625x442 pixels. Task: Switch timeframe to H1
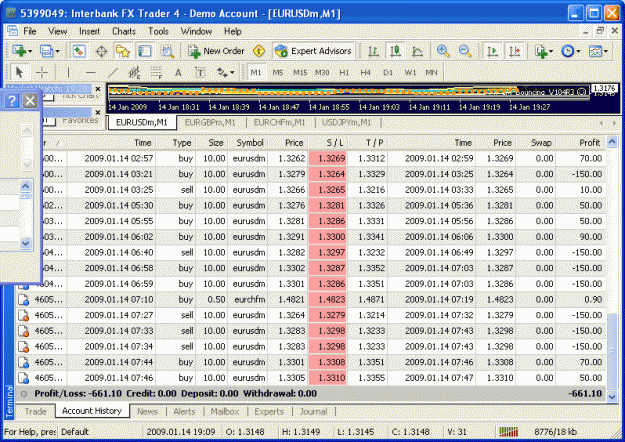coord(344,73)
